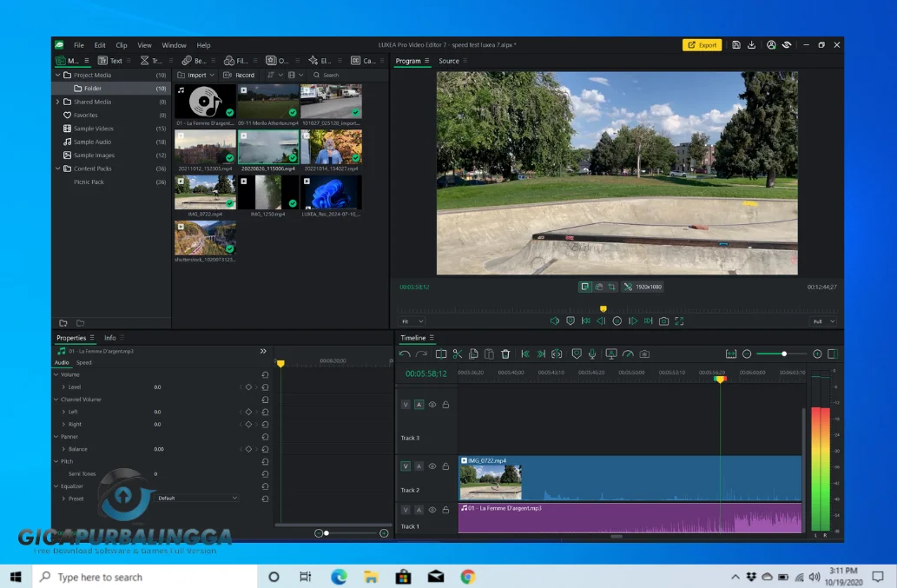Hide Track 2 with its eye toggle
The image size is (897, 588).
432,466
